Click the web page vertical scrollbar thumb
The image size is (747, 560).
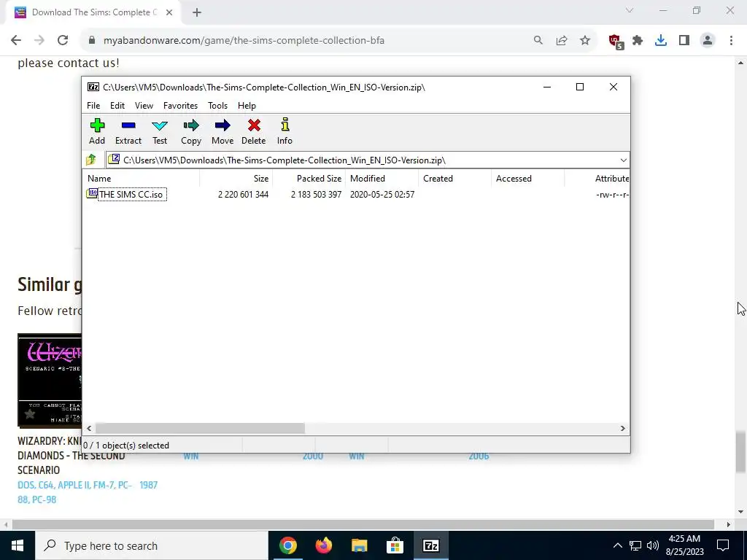click(x=741, y=452)
